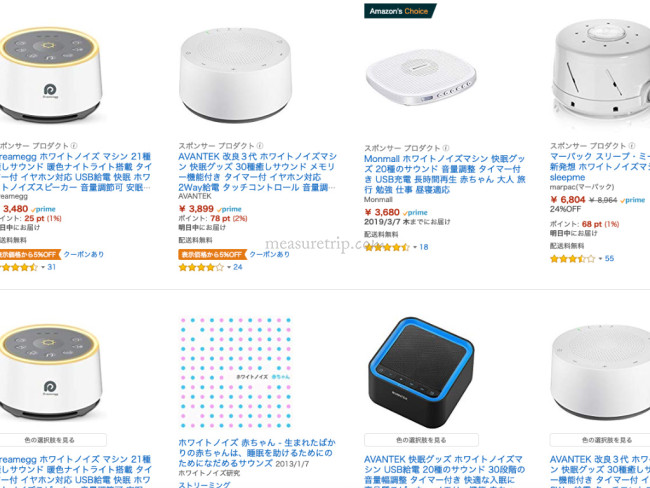Open the 24 reviews count link

pos(238,267)
